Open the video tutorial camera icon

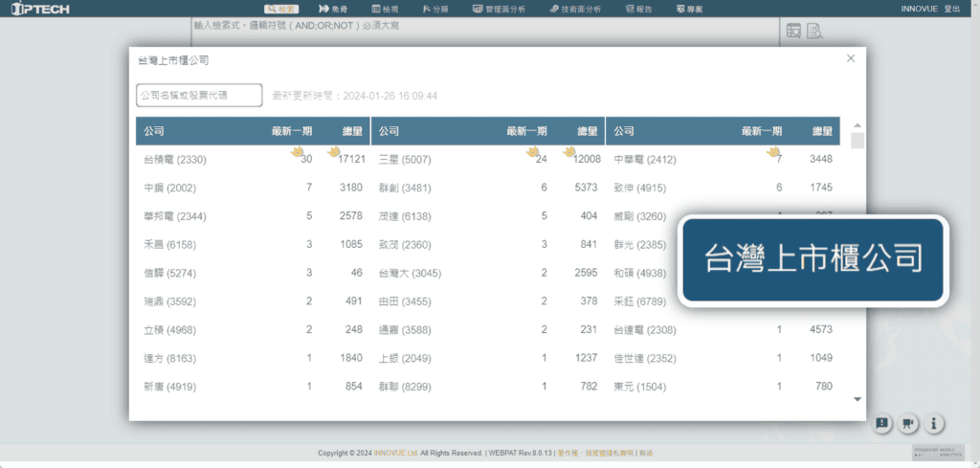pyautogui.click(x=908, y=423)
